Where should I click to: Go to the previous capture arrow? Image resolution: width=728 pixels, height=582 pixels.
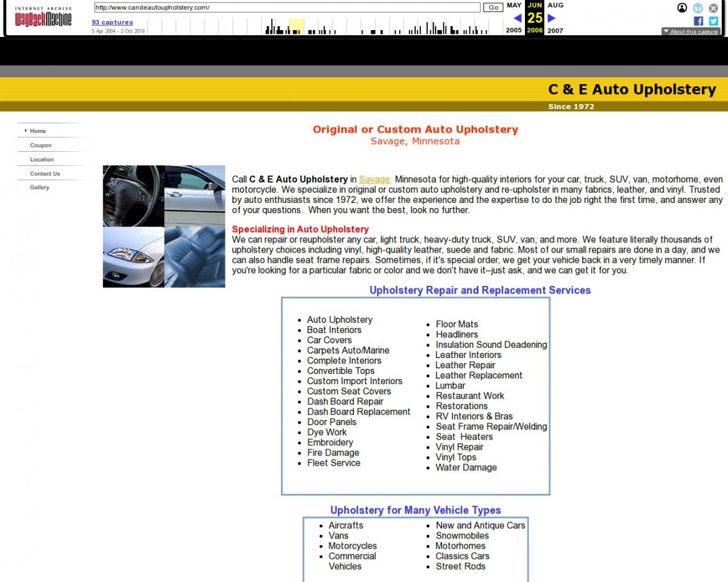tap(517, 18)
